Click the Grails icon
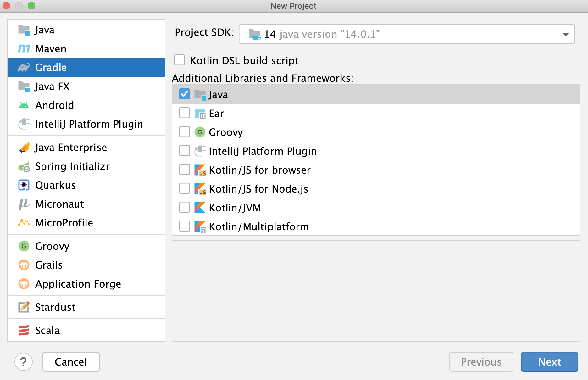Image resolution: width=588 pixels, height=380 pixels. tap(24, 265)
